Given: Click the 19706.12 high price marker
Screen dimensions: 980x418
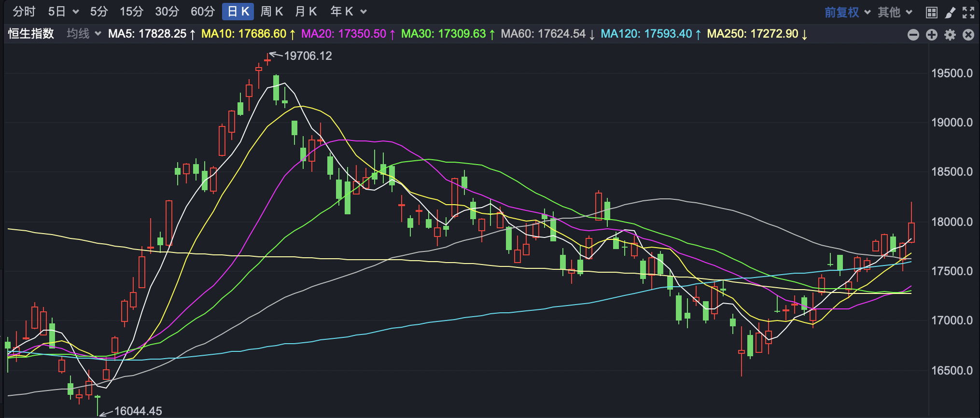Looking at the screenshot, I should 308,56.
